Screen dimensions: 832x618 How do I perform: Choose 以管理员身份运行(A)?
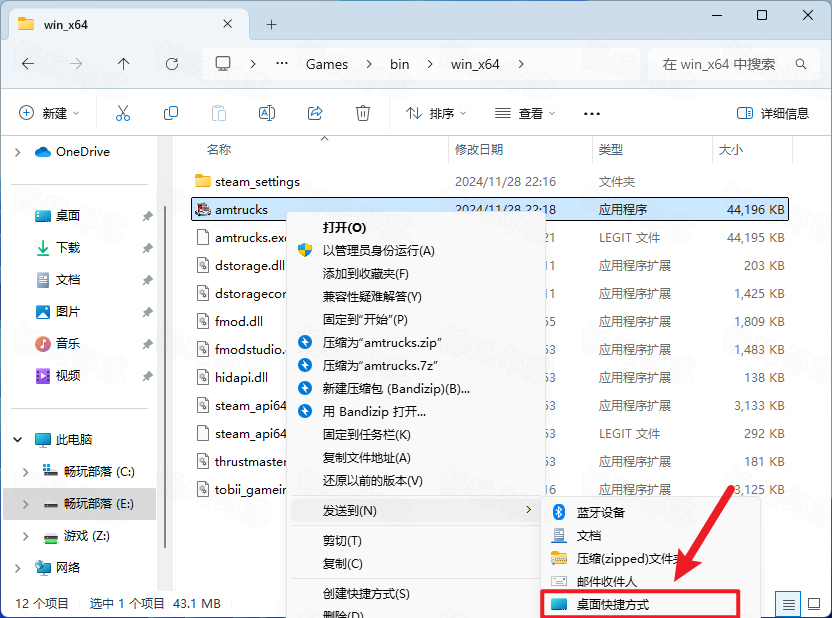click(x=416, y=250)
